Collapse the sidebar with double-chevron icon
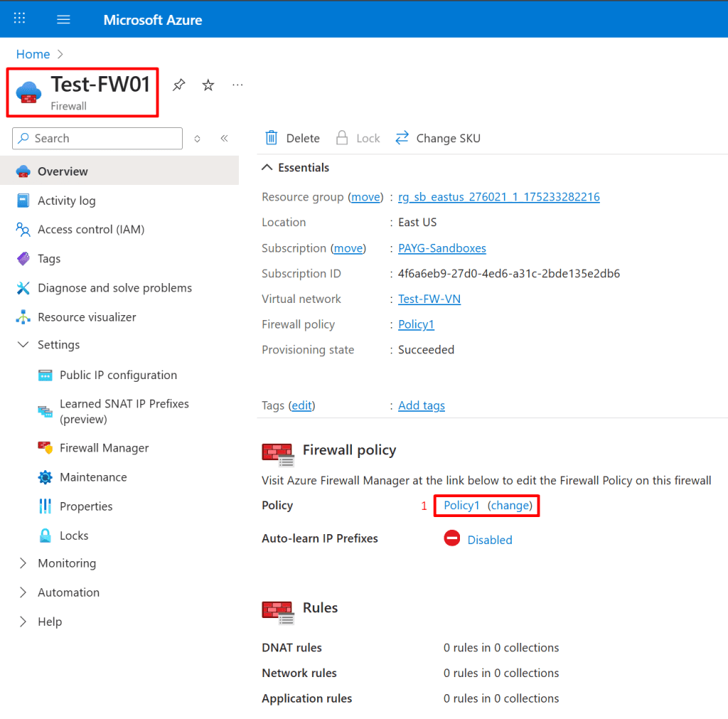 pos(224,139)
